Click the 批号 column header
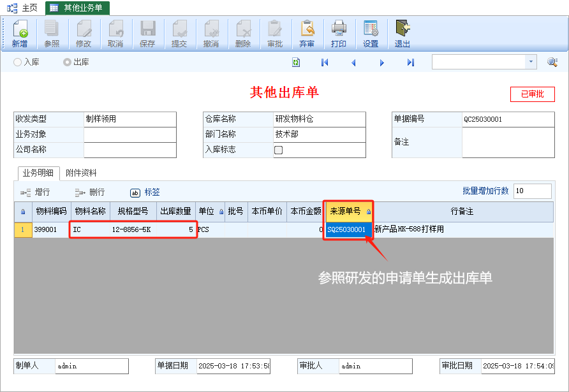Image resolution: width=569 pixels, height=392 pixels. click(236, 212)
